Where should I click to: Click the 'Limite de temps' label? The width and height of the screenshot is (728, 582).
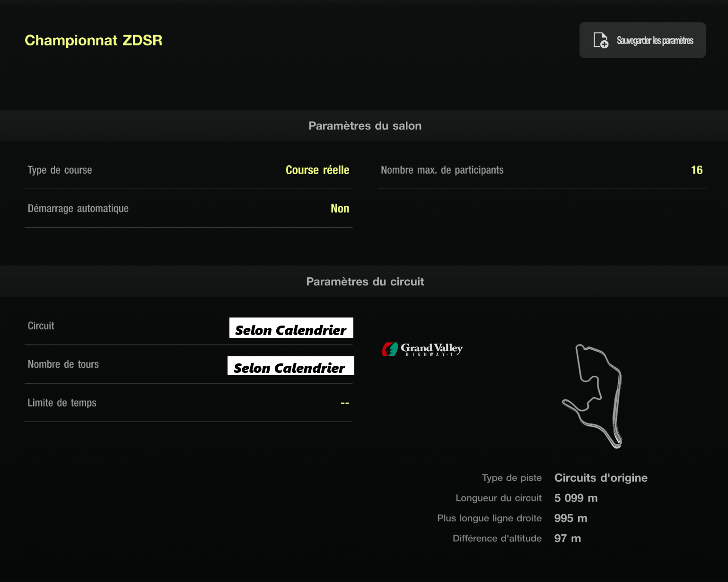pos(62,403)
